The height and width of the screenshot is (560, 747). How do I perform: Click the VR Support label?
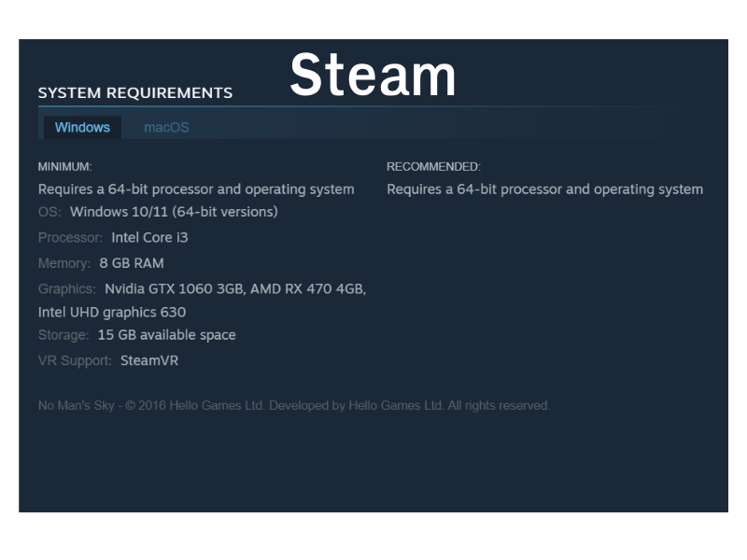(75, 360)
